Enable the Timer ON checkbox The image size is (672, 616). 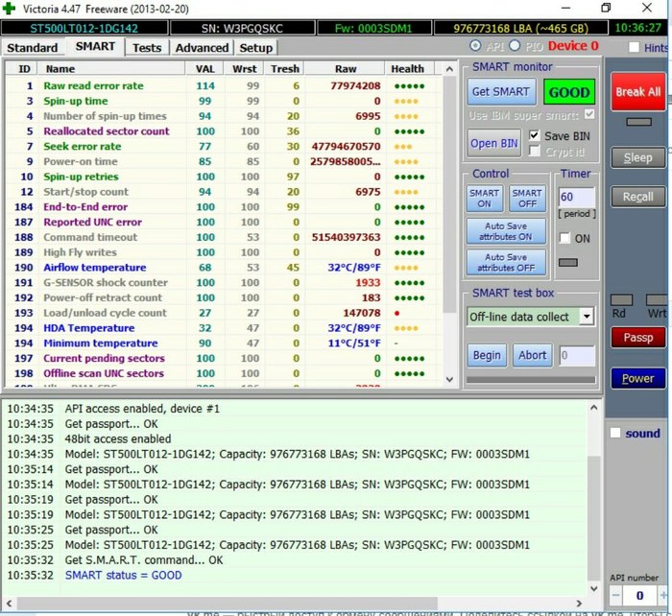point(565,238)
